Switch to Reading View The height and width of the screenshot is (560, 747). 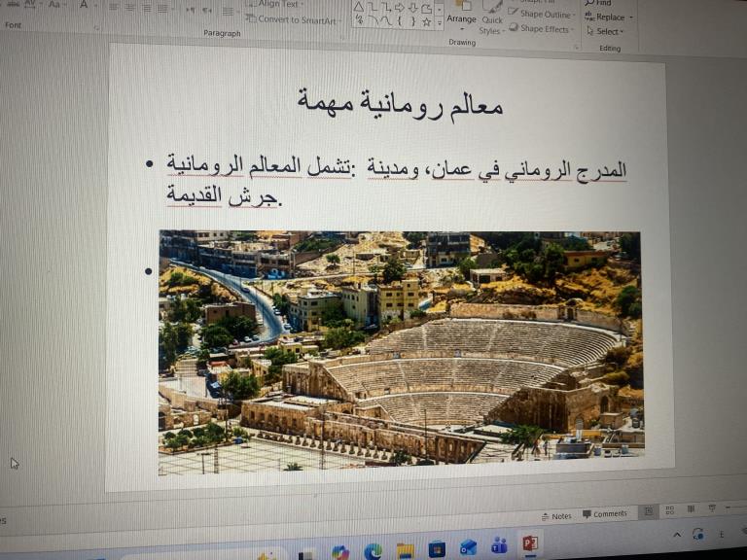[691, 508]
